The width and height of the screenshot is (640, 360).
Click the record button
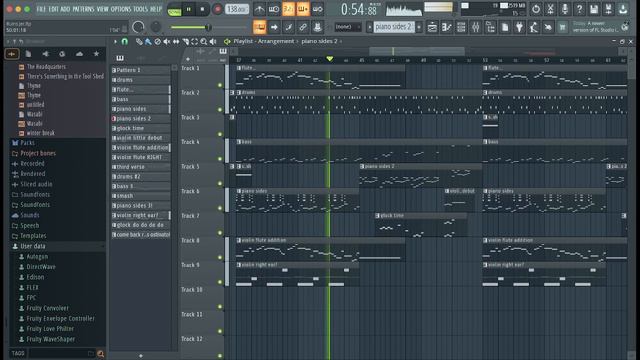click(x=218, y=9)
